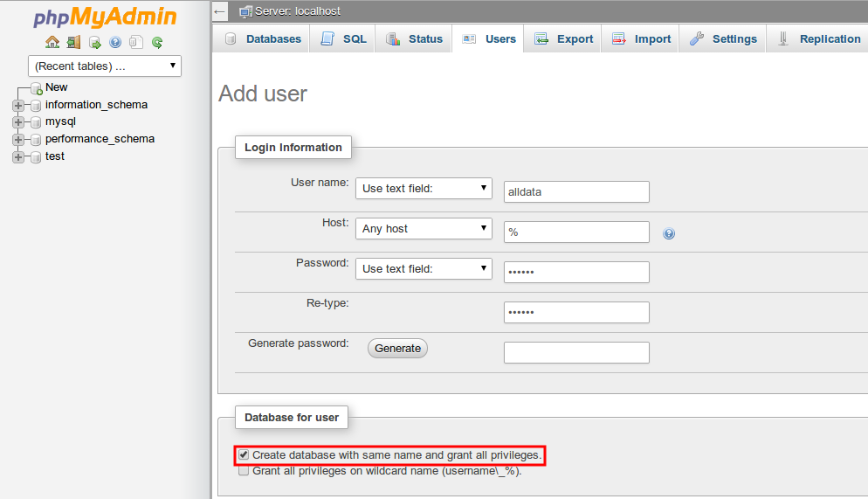This screenshot has width=868, height=499.
Task: Open the Replication tab
Action: pyautogui.click(x=818, y=38)
